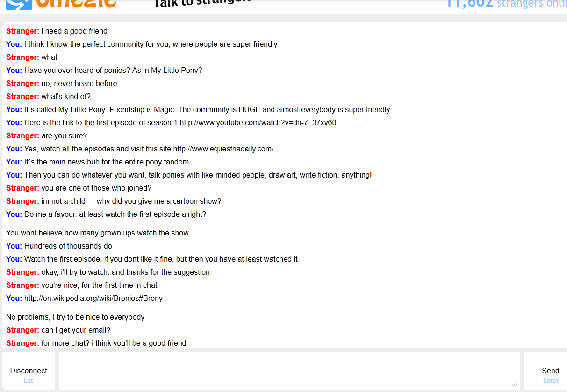The image size is (567, 392).
Task: Click "for more chat?" last stranger message
Action: coord(114,343)
